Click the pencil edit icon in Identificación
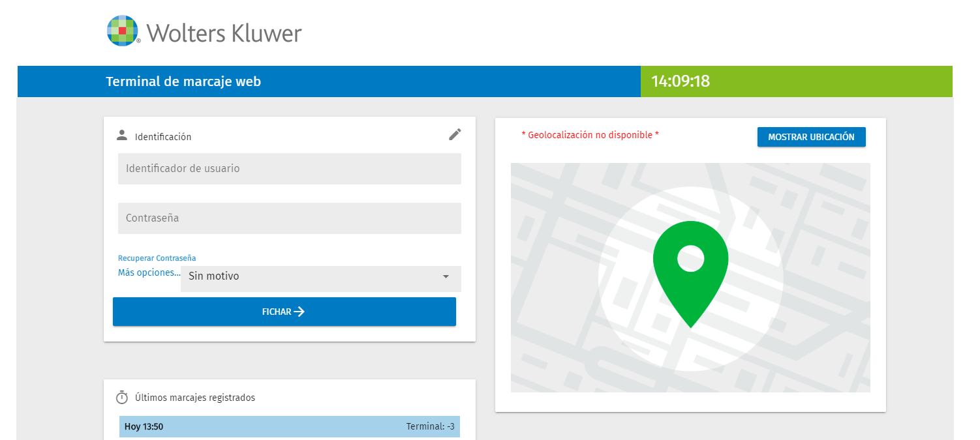 [x=455, y=134]
